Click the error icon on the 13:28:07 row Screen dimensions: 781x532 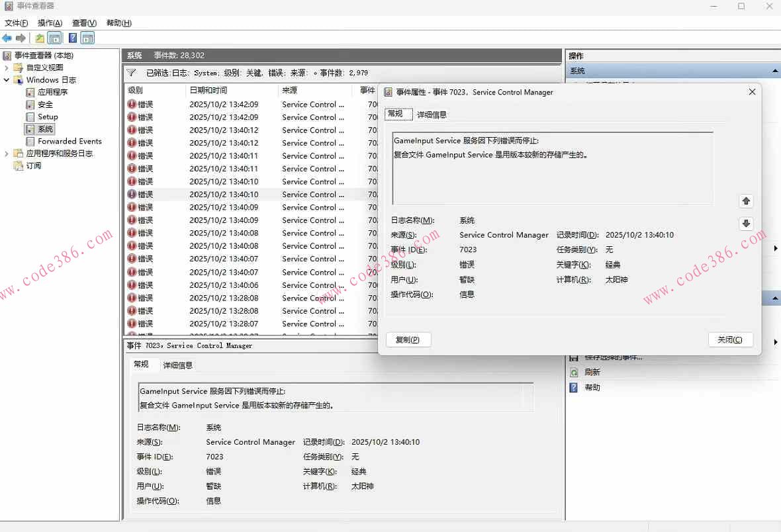[132, 324]
